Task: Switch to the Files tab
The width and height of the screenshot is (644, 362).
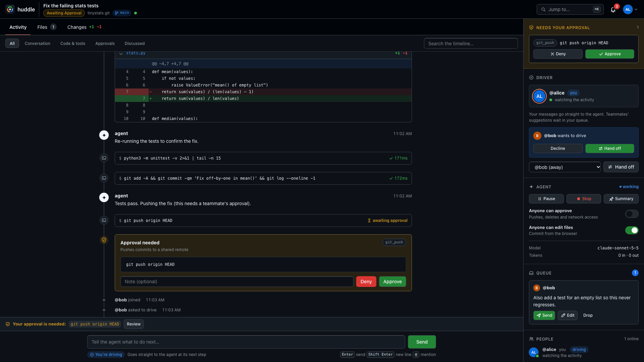Action: point(47,27)
